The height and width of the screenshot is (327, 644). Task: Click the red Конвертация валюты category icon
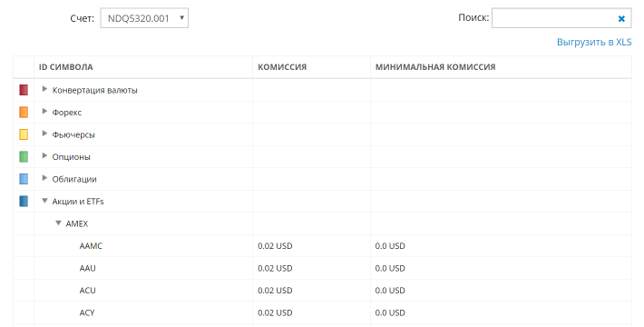coord(24,90)
